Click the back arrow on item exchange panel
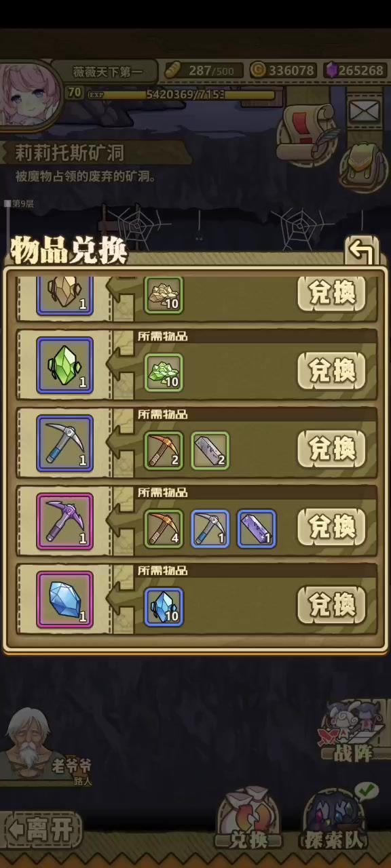The width and height of the screenshot is (391, 868). coord(362,251)
